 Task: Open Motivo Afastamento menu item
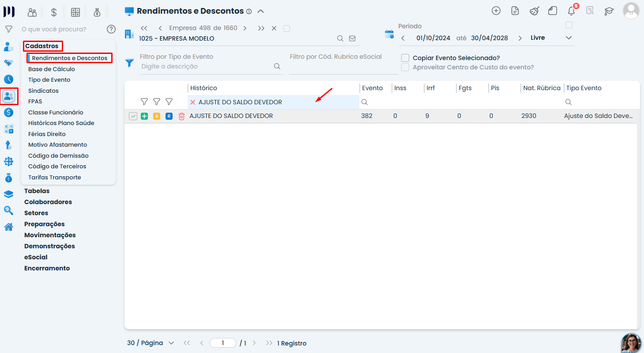click(58, 144)
